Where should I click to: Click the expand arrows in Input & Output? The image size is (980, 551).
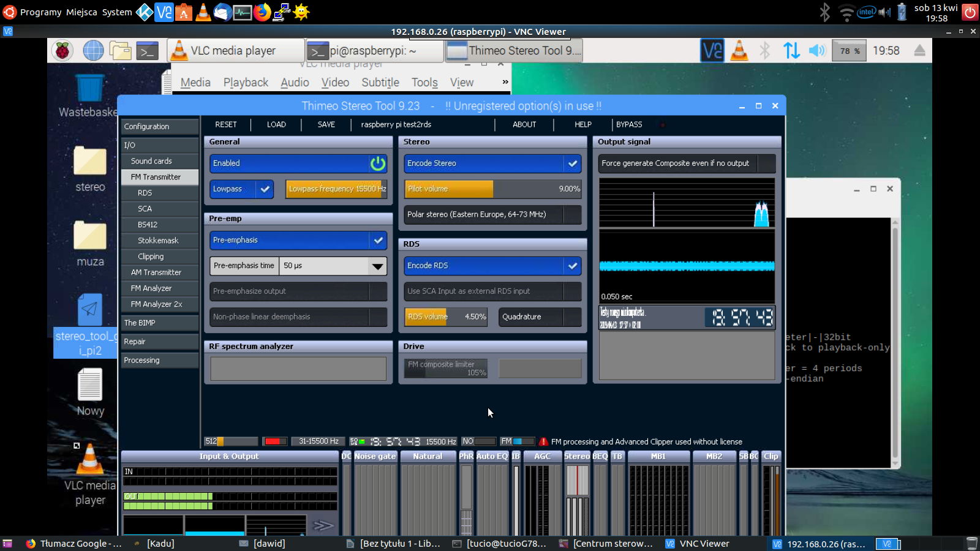pyautogui.click(x=323, y=525)
